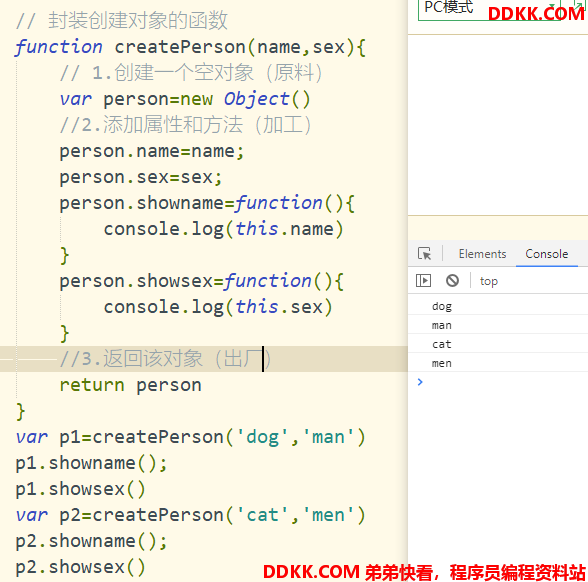
Task: Click the highlighted 返回该对象 comment line
Action: (x=204, y=359)
